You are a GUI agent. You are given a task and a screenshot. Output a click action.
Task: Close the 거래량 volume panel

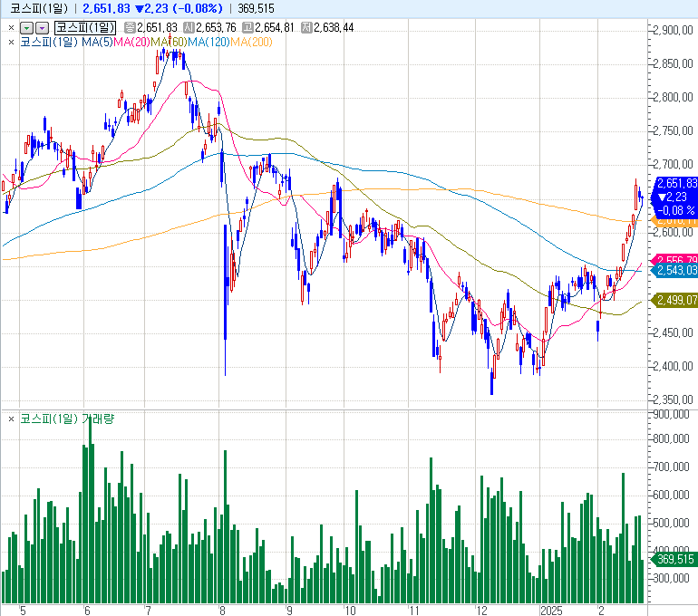click(x=11, y=419)
